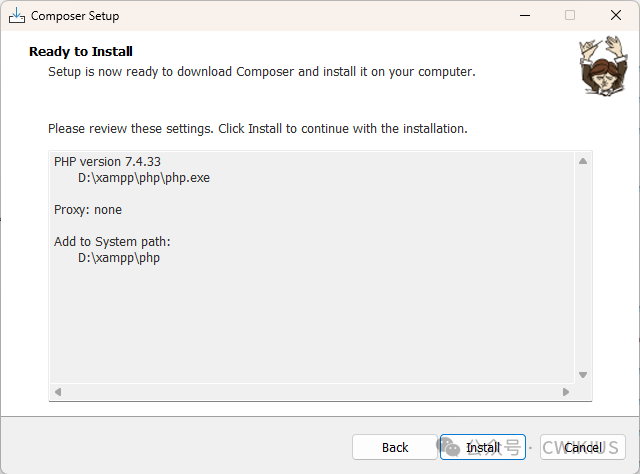Click the vertical scrollbar track of settings box
Viewport: 640px width, 474px height.
pos(582,268)
